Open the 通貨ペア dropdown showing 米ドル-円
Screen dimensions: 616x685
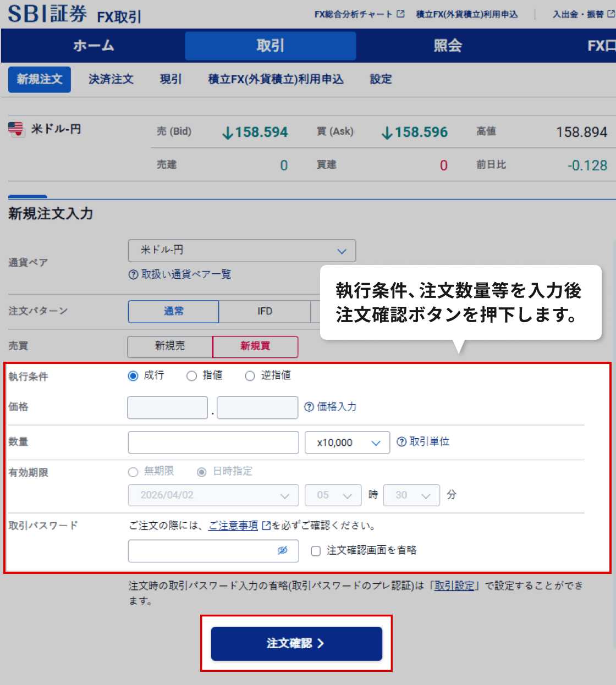242,251
